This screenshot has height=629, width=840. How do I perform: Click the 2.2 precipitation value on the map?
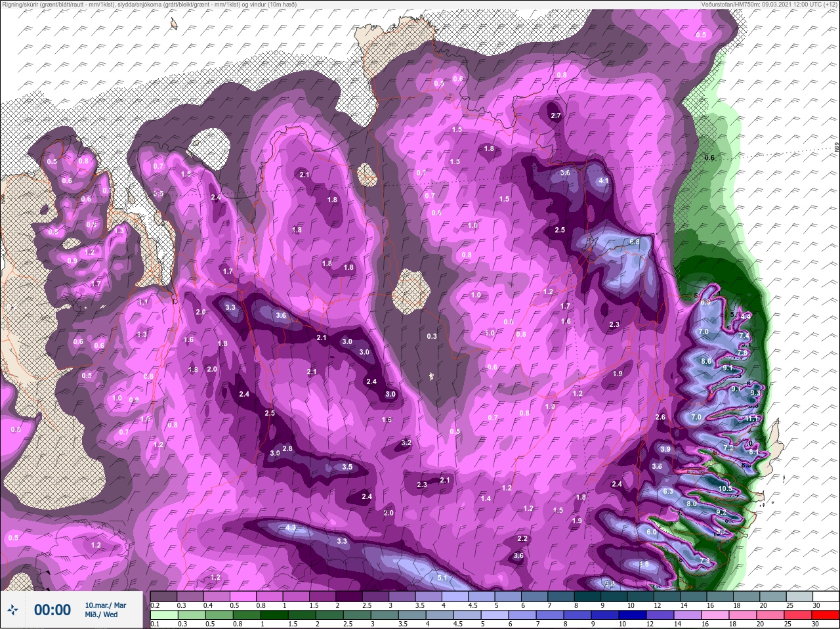522,538
